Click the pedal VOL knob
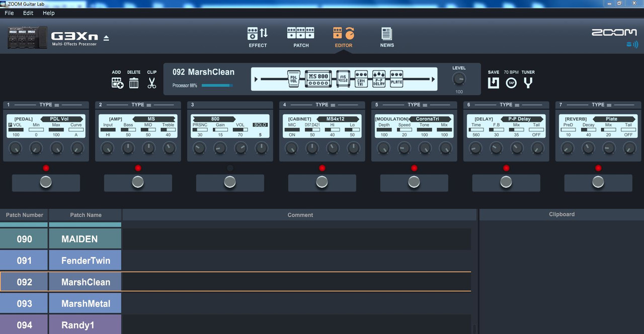Screen dimensions: 644x334 point(16,148)
